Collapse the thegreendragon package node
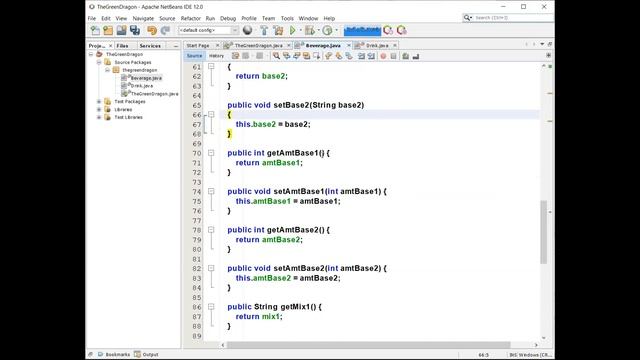This screenshot has height=360, width=640. point(108,70)
